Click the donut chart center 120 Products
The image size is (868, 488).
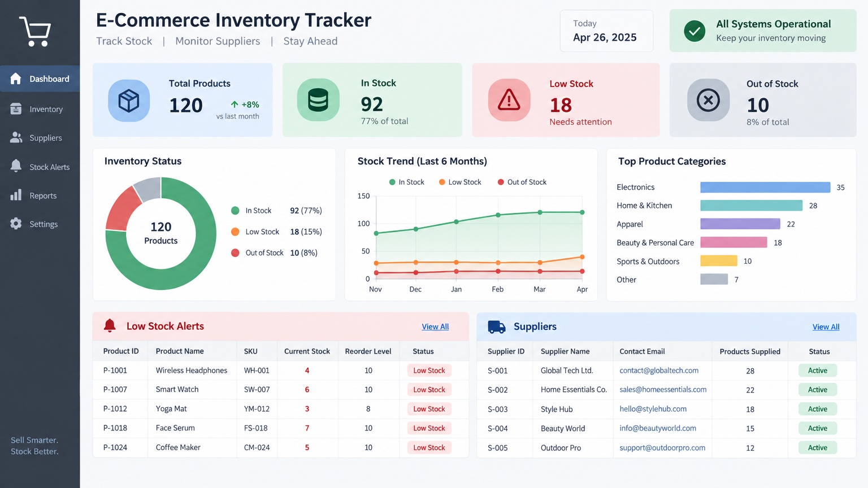click(x=161, y=233)
